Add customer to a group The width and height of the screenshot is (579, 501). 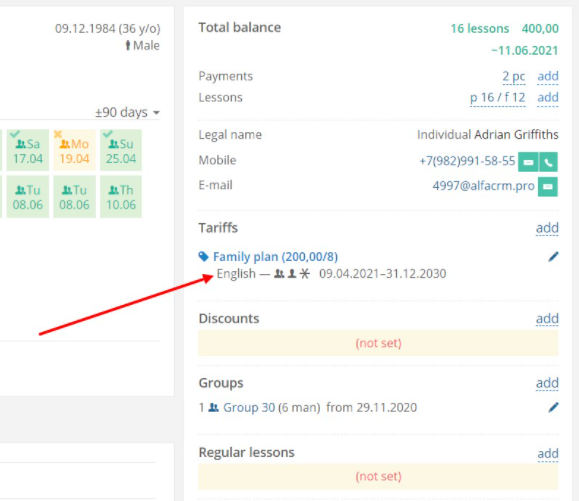pos(547,383)
